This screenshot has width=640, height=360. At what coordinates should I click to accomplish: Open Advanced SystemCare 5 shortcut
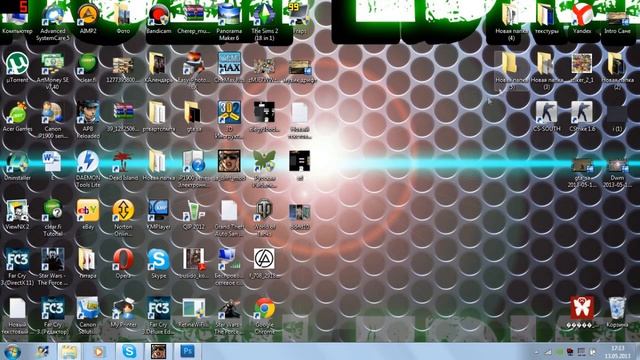pos(53,22)
